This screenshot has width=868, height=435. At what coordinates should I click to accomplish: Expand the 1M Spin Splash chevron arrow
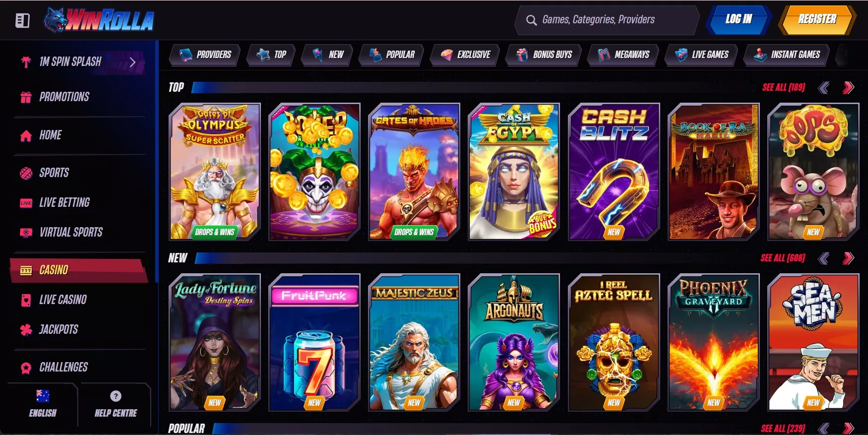tap(132, 62)
